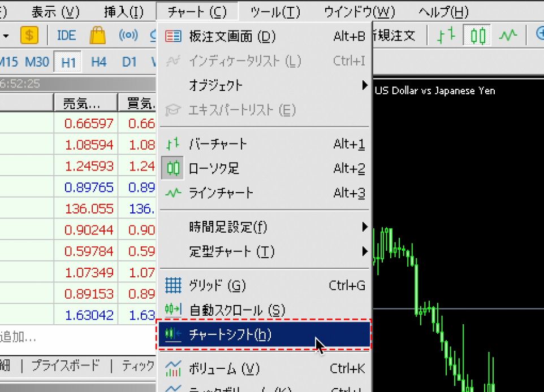Open the IDE MetaEditor button

[x=66, y=36]
